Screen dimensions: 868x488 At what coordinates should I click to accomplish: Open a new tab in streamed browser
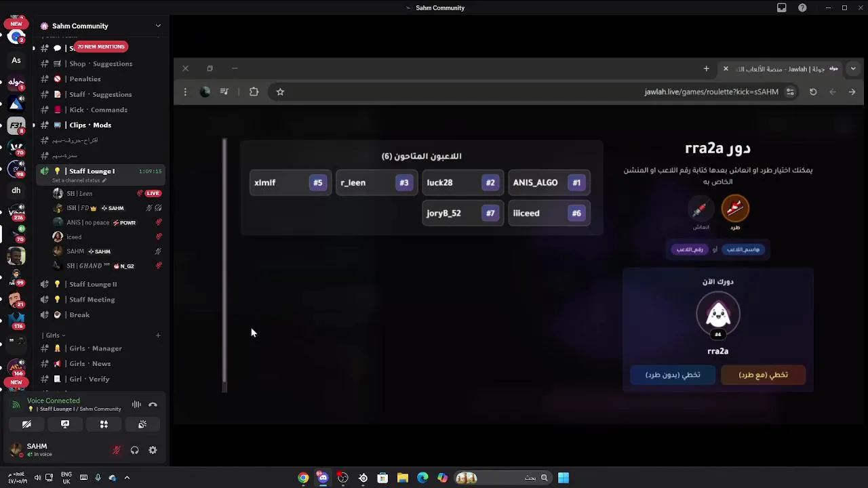706,68
